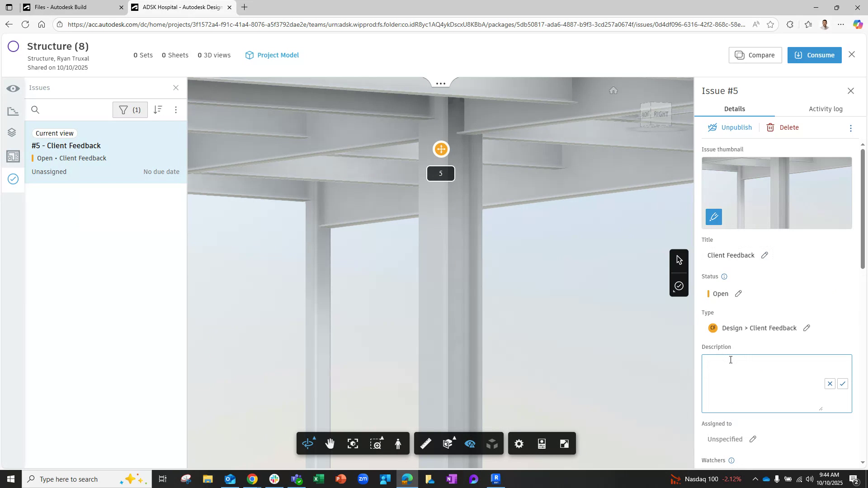Screen dimensions: 868x488
Task: Open viewer settings gear
Action: (x=519, y=443)
